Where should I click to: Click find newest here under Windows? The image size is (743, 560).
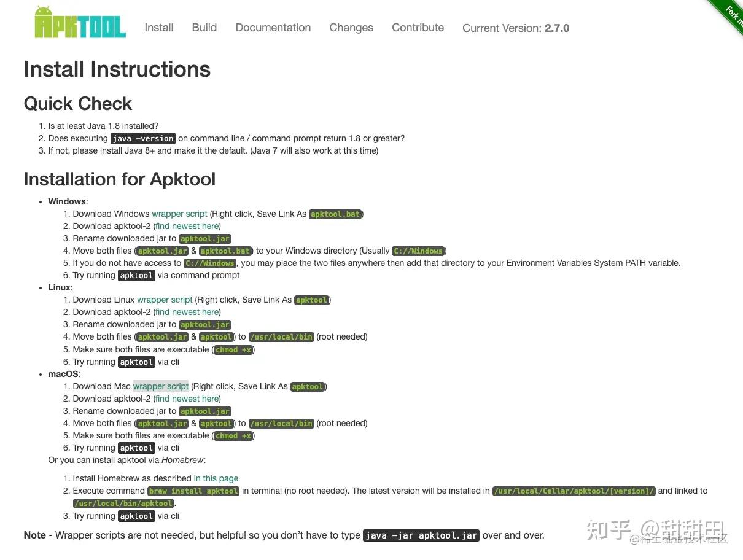point(187,226)
